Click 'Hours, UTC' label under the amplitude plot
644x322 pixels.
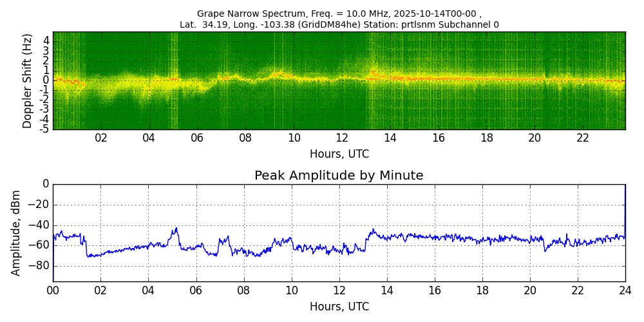coord(339,307)
